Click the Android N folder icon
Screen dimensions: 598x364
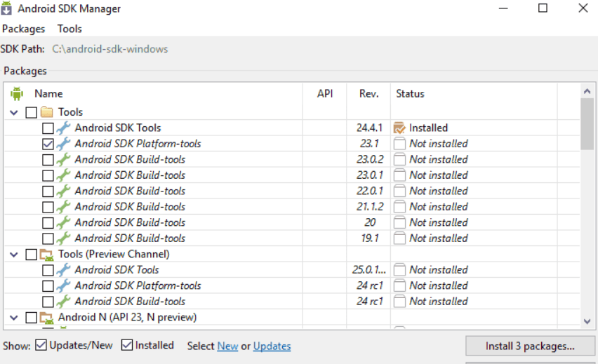coord(47,317)
